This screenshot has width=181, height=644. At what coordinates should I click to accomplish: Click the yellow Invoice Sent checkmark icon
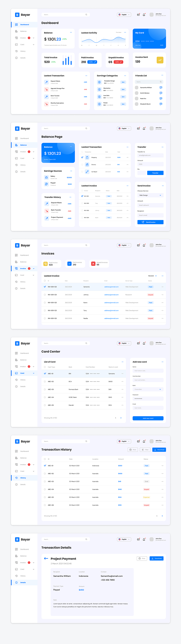tap(160, 60)
